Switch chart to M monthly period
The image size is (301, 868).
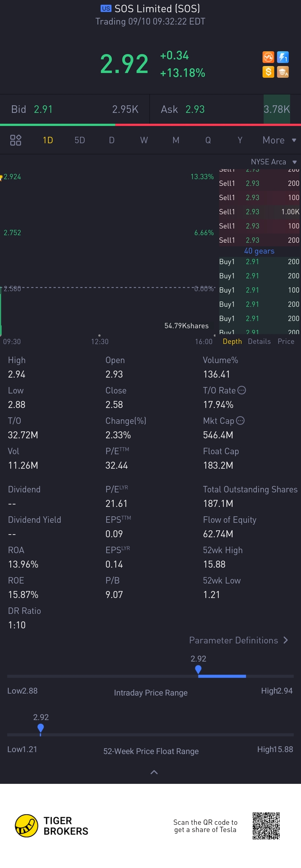pos(176,140)
